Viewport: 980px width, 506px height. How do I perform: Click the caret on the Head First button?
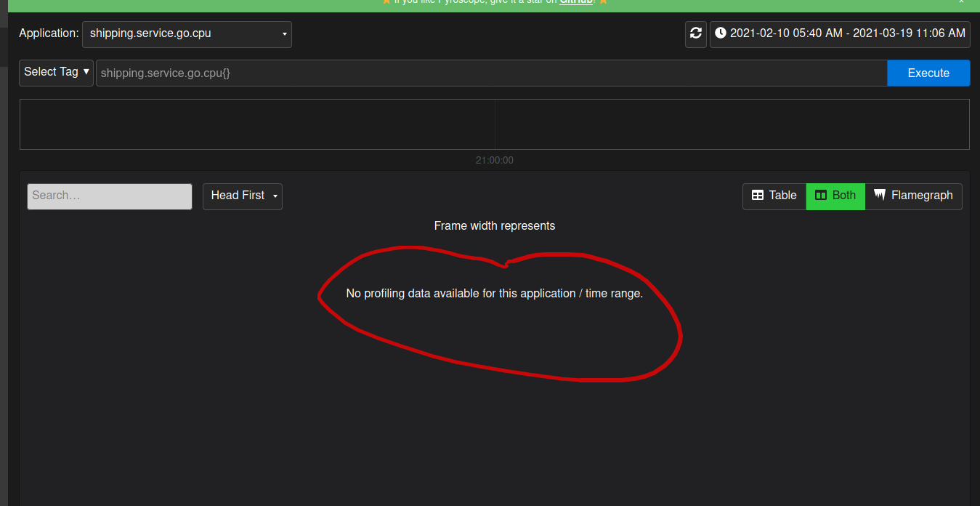click(275, 196)
